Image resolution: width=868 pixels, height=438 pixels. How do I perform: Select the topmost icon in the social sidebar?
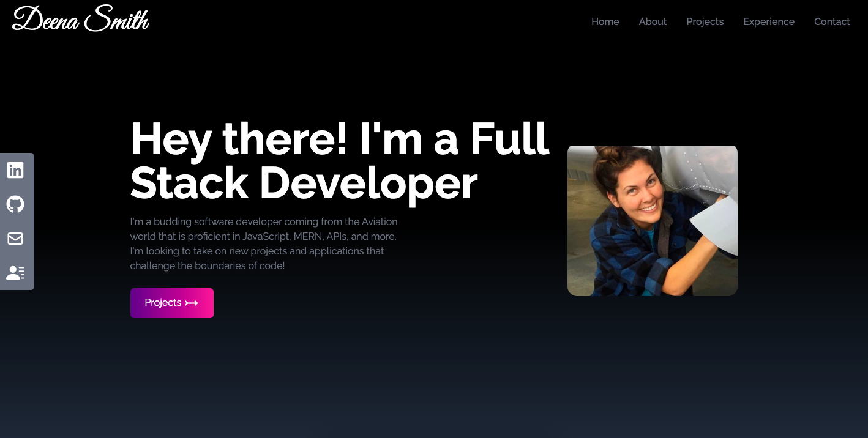tap(15, 170)
